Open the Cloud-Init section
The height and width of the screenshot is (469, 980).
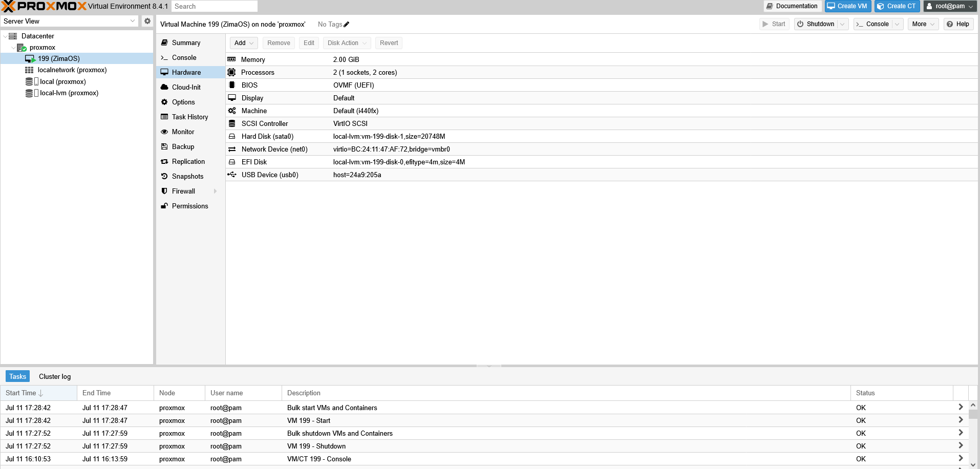(190, 87)
